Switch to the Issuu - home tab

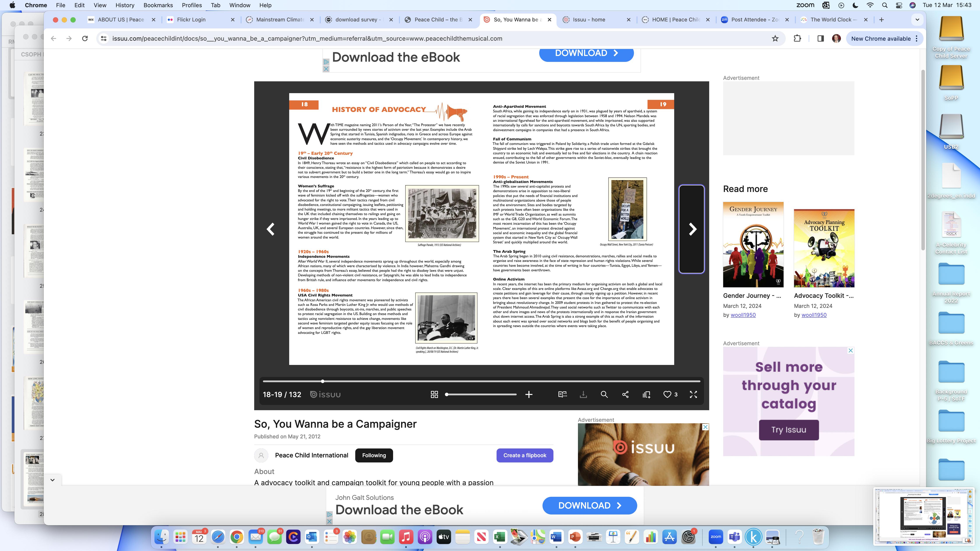coord(589,19)
